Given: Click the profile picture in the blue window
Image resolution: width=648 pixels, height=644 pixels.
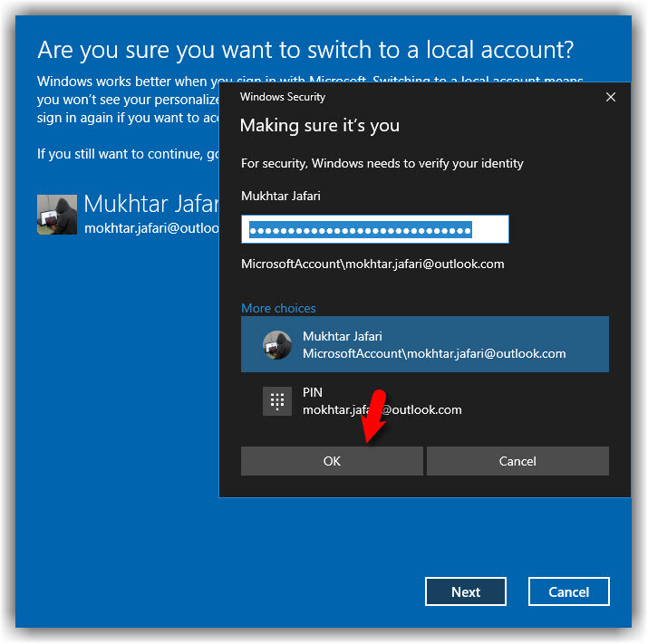Looking at the screenshot, I should click(x=57, y=215).
